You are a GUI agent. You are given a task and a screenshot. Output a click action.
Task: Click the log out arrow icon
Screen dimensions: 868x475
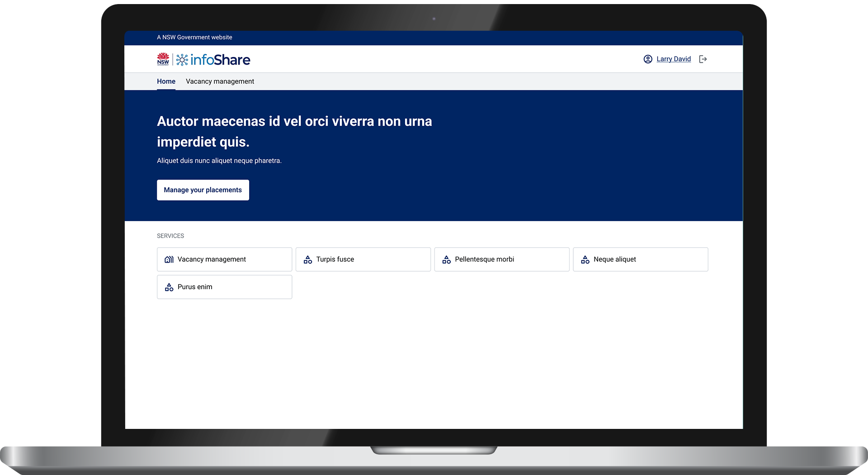click(703, 59)
